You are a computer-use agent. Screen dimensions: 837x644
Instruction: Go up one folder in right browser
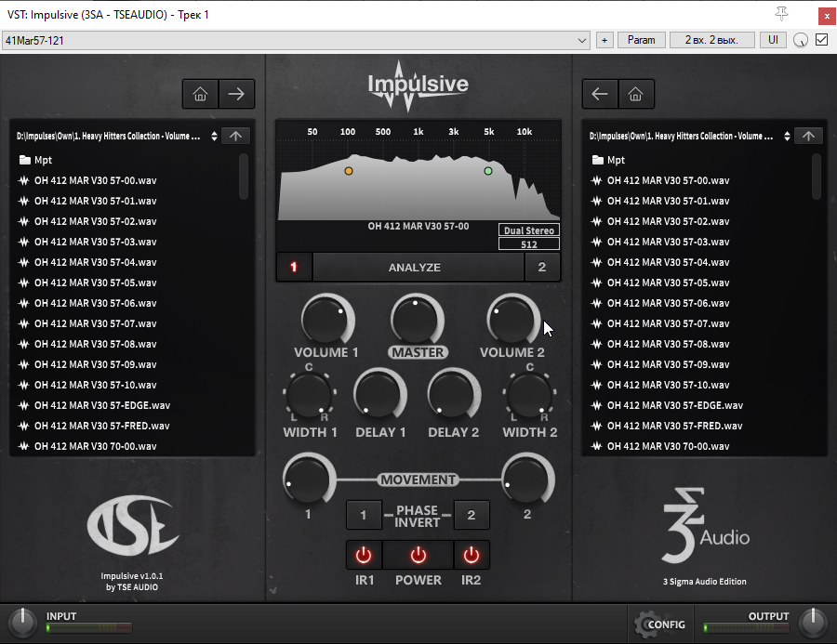pos(808,136)
